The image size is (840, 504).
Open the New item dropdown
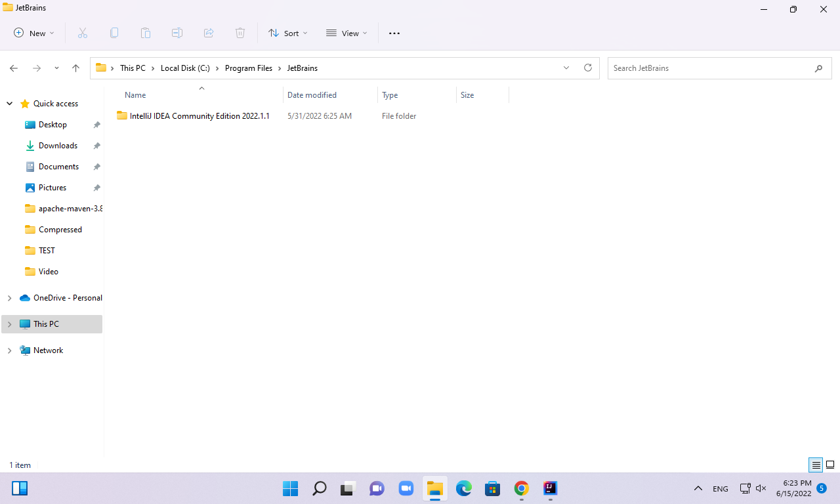[x=34, y=33]
